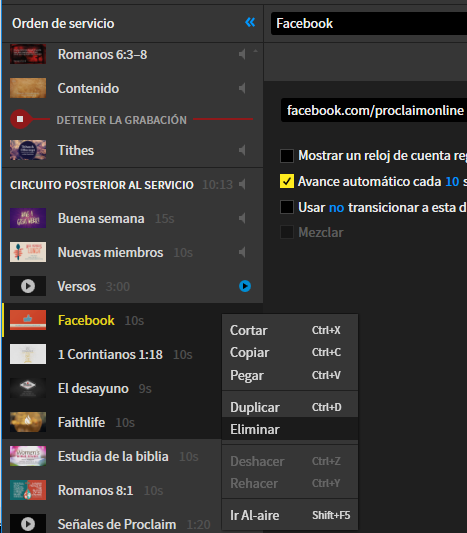
Task: Select the 1 Corintianos 1:18 label
Action: 110,354
